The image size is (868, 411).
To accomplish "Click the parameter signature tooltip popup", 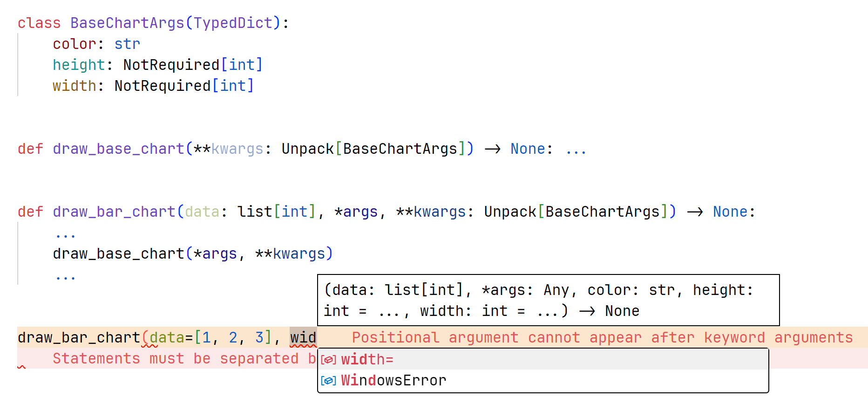I will [x=548, y=300].
